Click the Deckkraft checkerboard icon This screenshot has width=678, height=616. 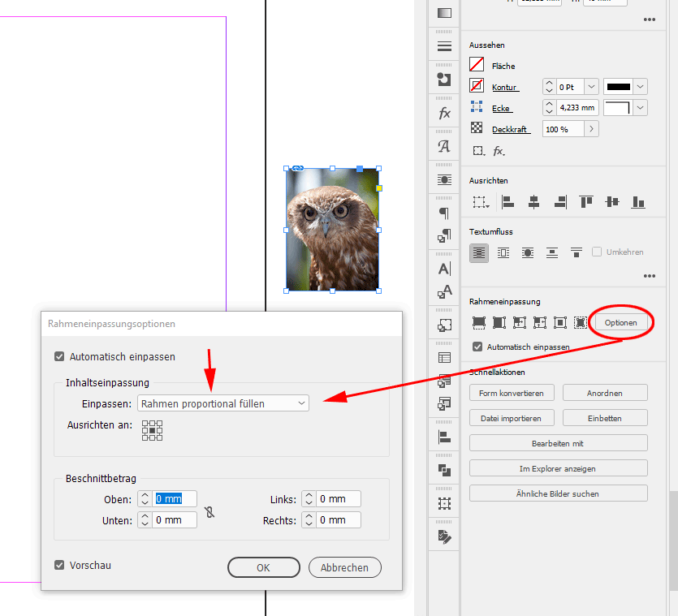pos(478,128)
